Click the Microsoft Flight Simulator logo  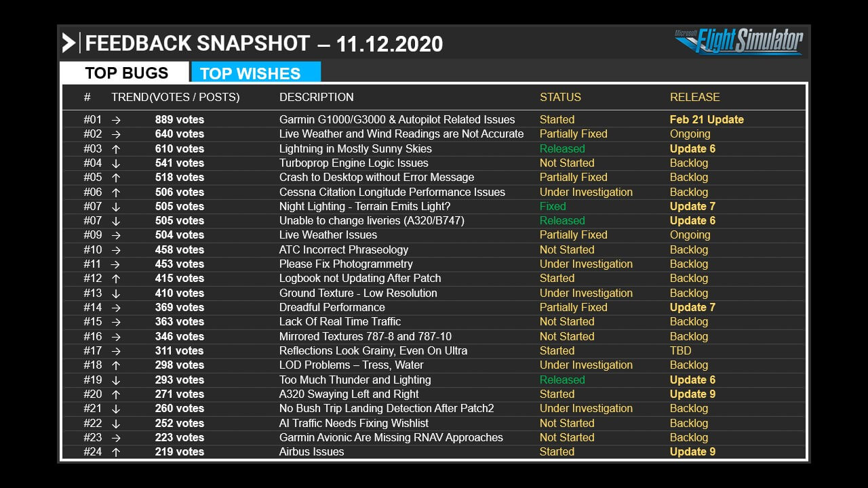click(x=738, y=41)
